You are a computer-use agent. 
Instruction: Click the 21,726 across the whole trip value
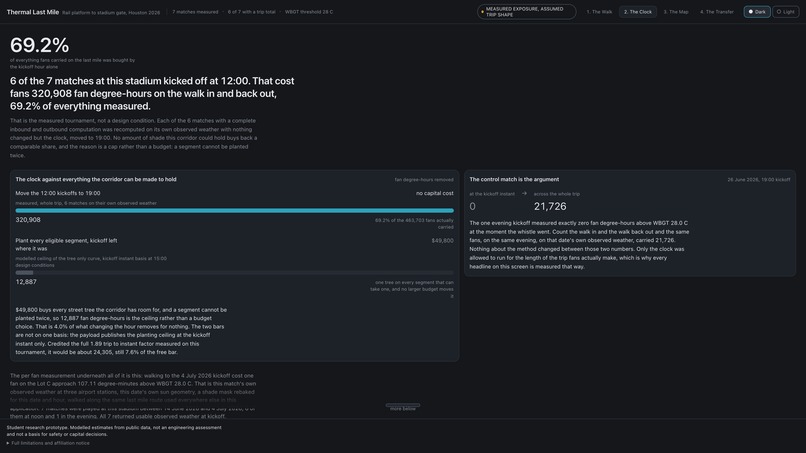click(x=550, y=206)
